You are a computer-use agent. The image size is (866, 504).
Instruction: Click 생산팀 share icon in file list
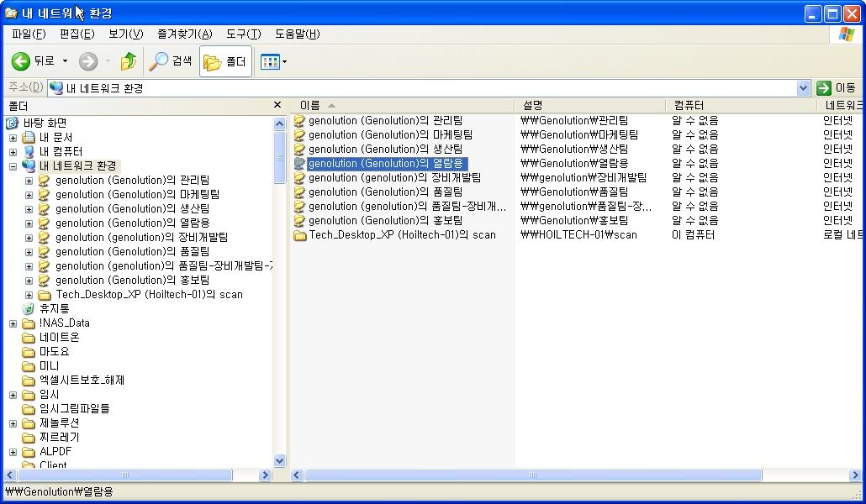299,149
